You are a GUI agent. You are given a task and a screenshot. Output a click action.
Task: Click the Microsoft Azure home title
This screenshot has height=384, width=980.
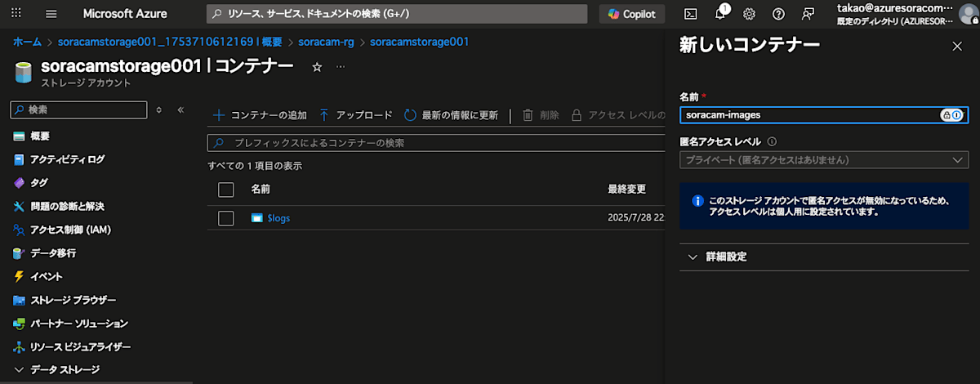(x=124, y=14)
